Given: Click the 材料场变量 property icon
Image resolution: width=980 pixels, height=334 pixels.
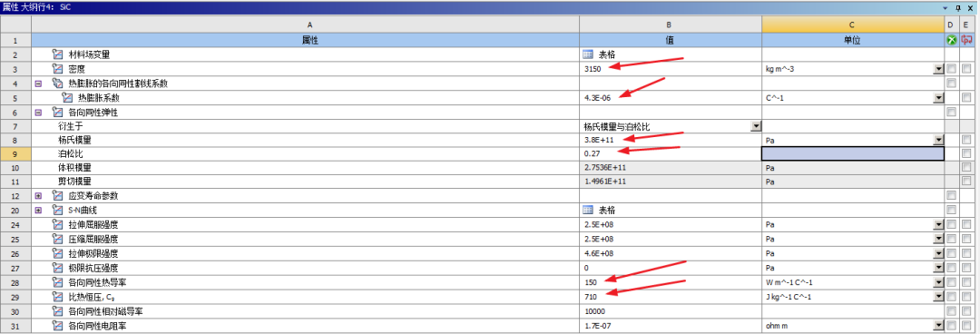Looking at the screenshot, I should tap(57, 54).
